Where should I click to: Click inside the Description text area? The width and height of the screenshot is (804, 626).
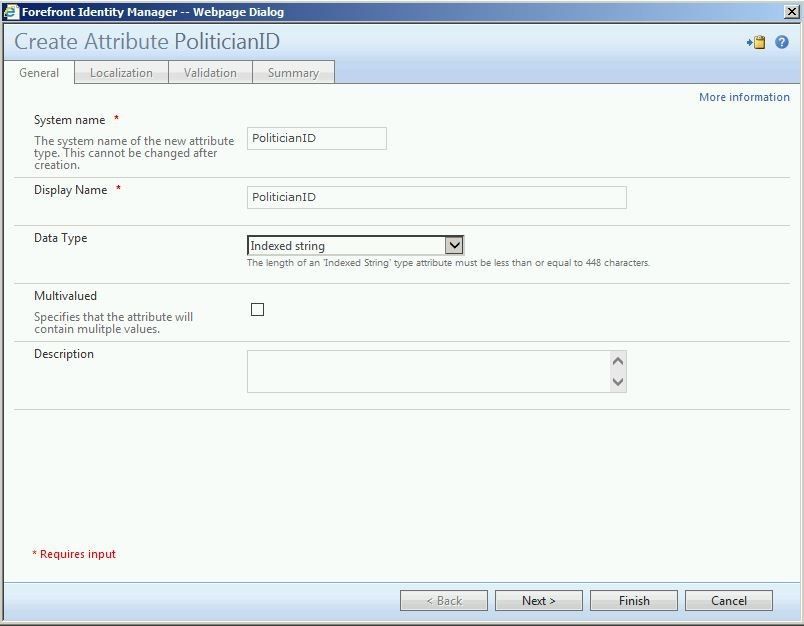tap(429, 372)
